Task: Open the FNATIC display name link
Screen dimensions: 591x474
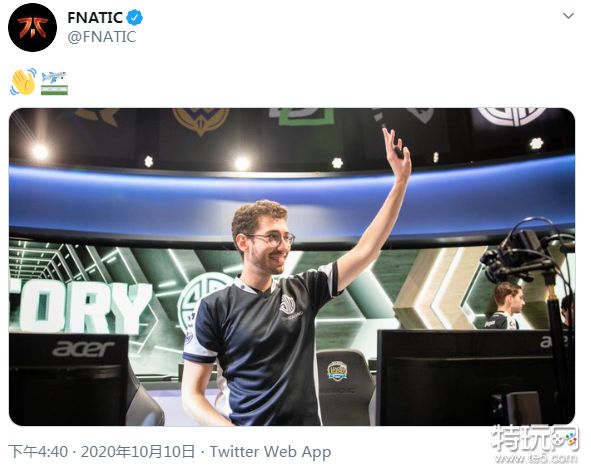Action: click(x=95, y=18)
